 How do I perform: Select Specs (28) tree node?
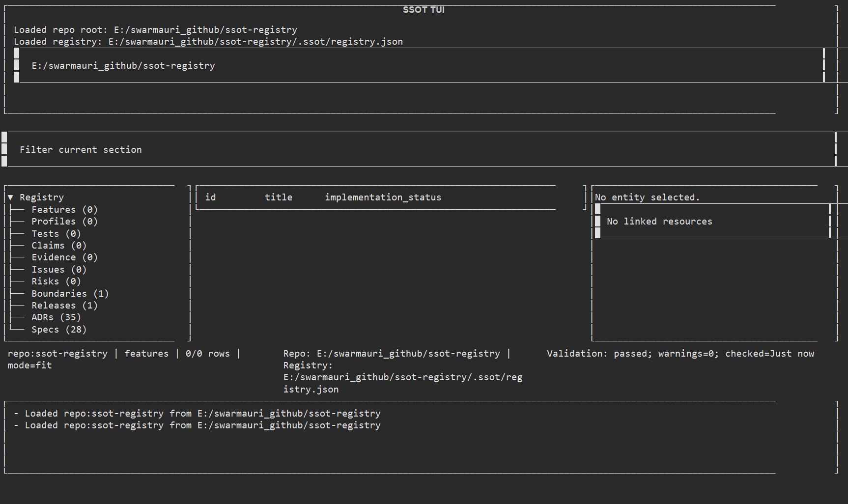[59, 330]
